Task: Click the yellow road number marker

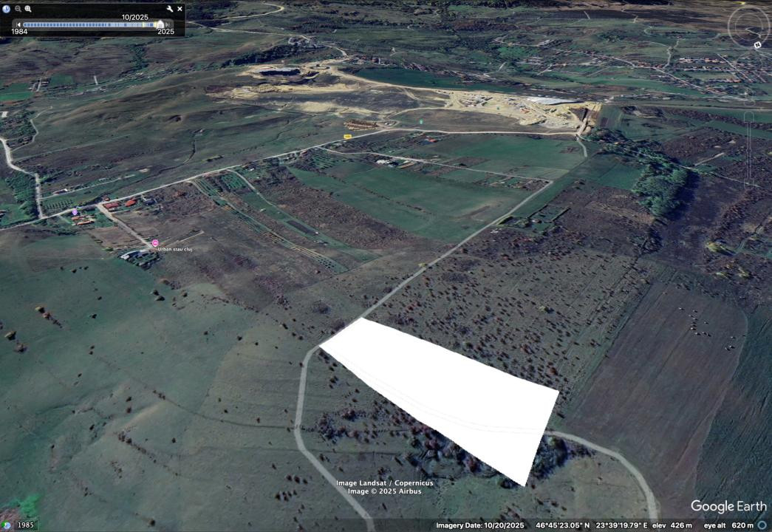Action: point(347,137)
